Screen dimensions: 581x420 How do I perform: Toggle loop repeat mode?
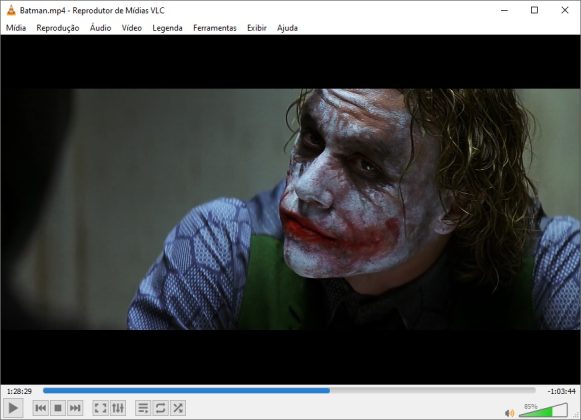pos(160,408)
